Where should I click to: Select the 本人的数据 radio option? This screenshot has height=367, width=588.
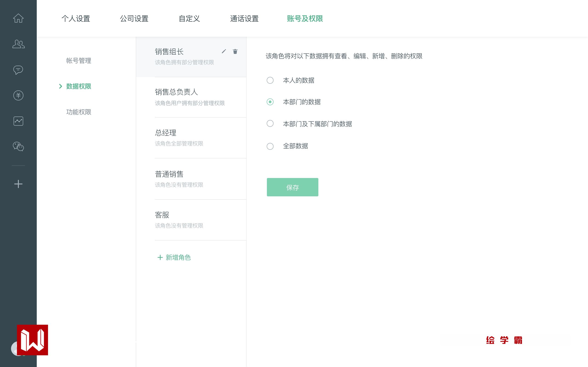(x=270, y=80)
